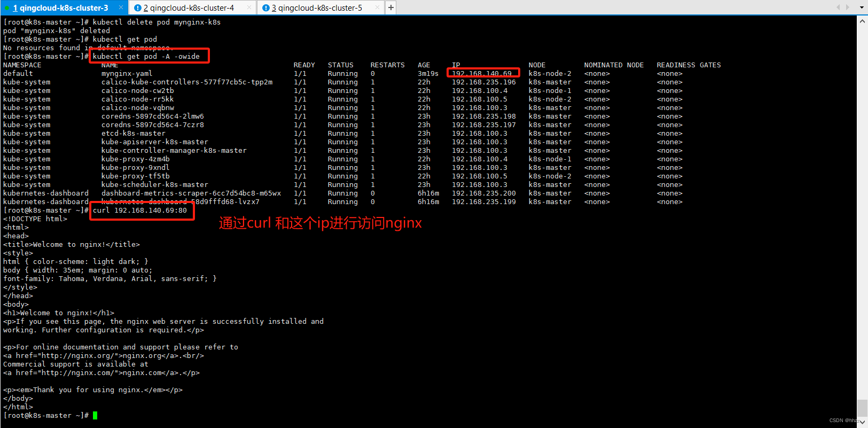Click pod name calico-node-vqbnw
This screenshot has width=868, height=428.
point(137,108)
